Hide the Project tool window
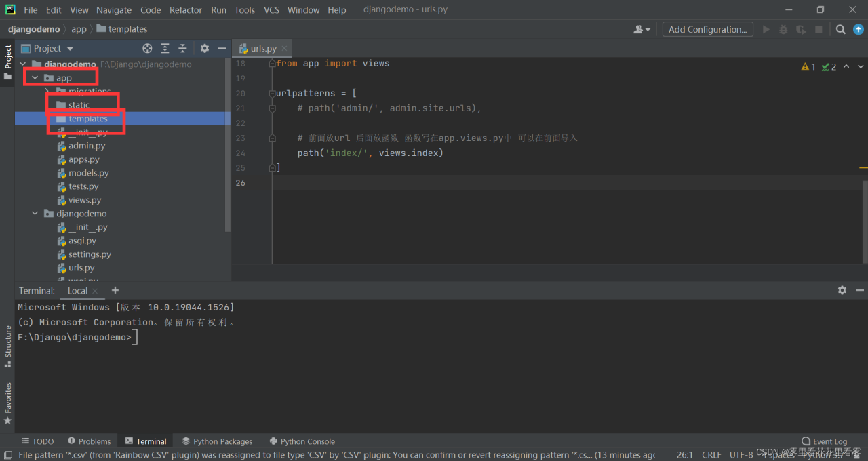Screen dimensions: 868x461 222,48
